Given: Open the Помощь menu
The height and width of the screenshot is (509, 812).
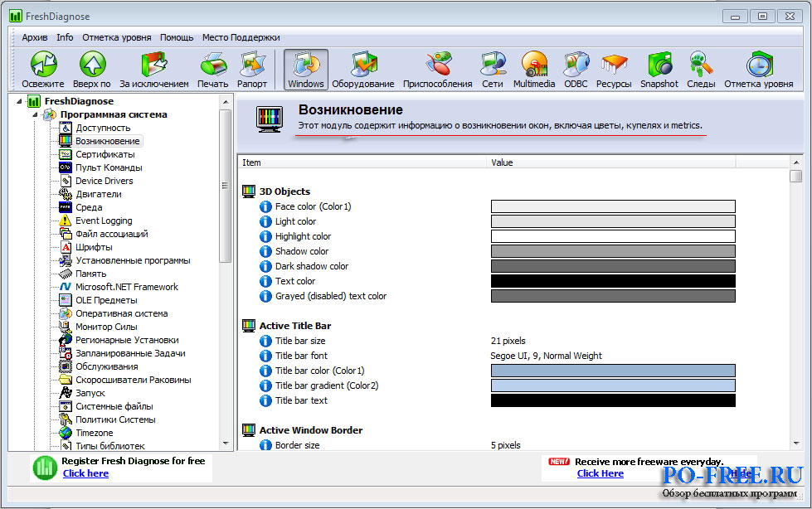Looking at the screenshot, I should click(x=177, y=37).
